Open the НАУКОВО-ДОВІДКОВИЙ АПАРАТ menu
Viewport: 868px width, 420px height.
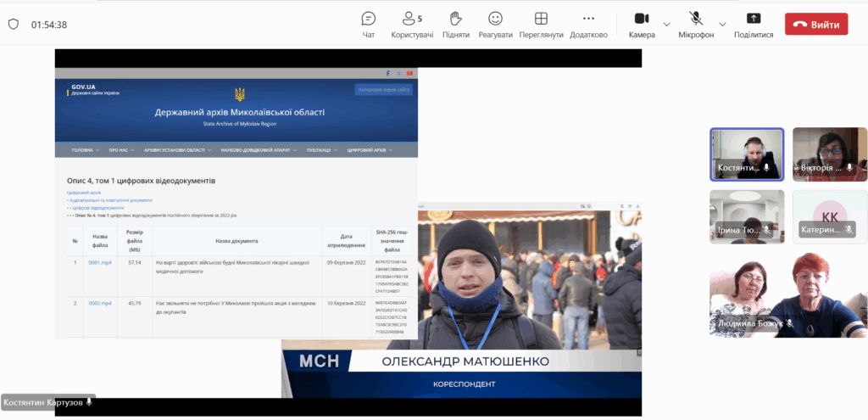point(259,150)
